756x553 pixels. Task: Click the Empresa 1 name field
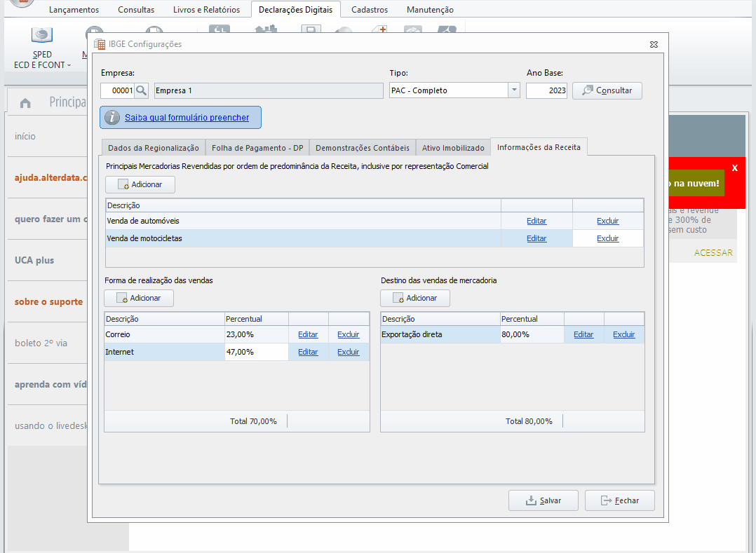click(269, 90)
